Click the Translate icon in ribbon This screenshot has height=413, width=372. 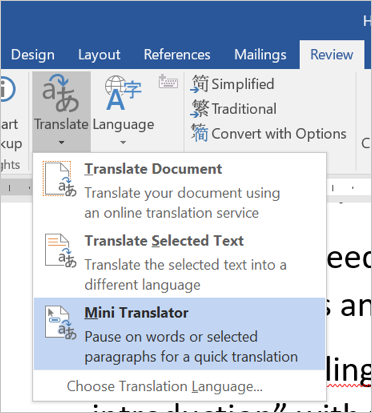pos(61,93)
